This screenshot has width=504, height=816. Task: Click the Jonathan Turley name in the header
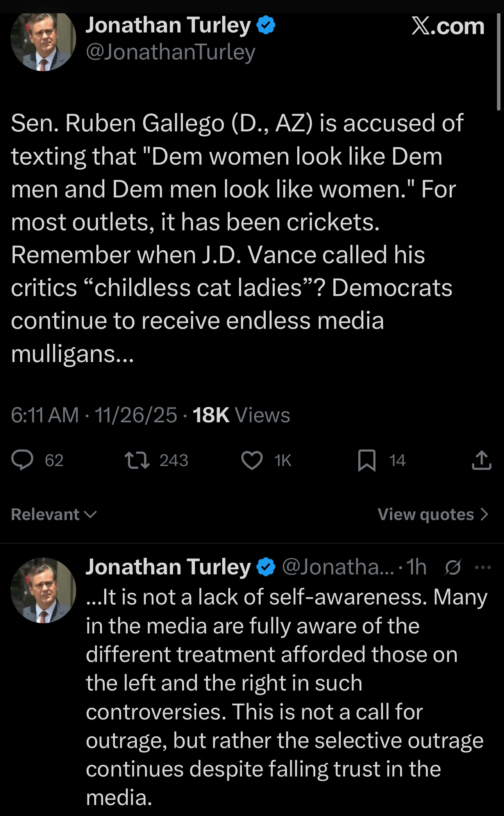168,25
